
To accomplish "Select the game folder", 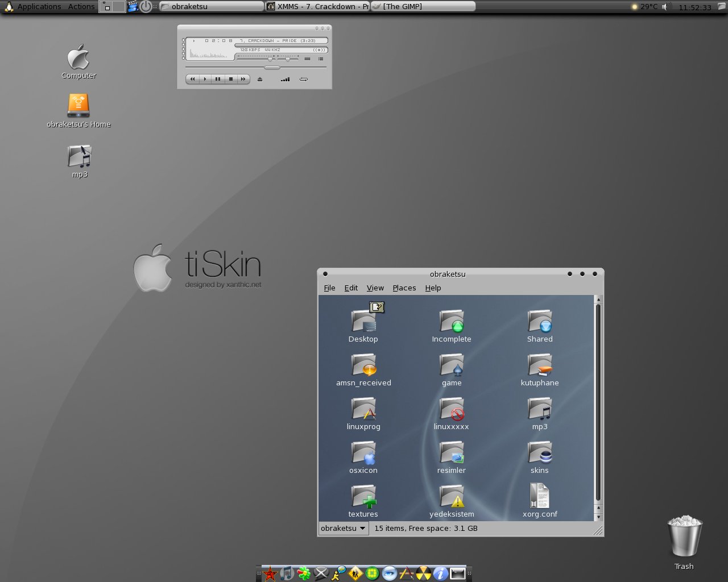I will click(452, 370).
